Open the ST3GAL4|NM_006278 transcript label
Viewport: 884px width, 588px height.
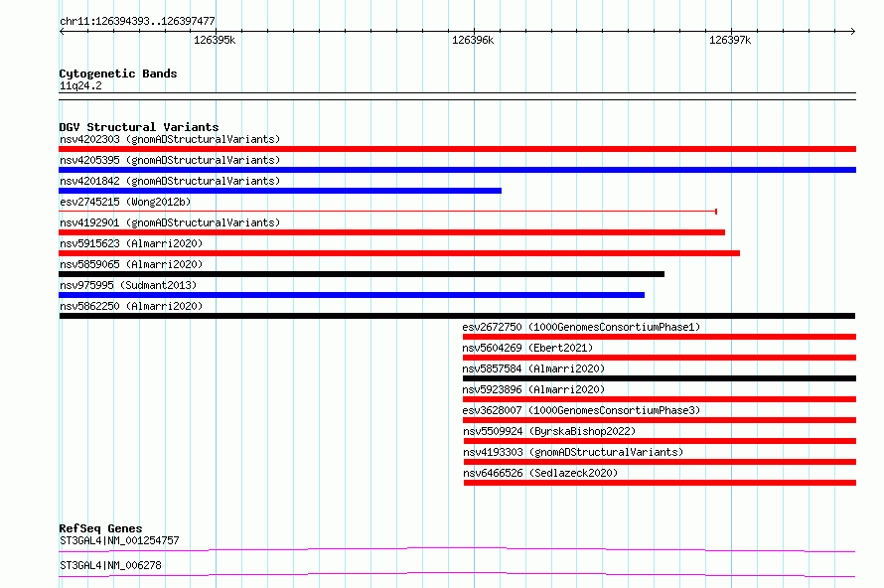[x=110, y=565]
